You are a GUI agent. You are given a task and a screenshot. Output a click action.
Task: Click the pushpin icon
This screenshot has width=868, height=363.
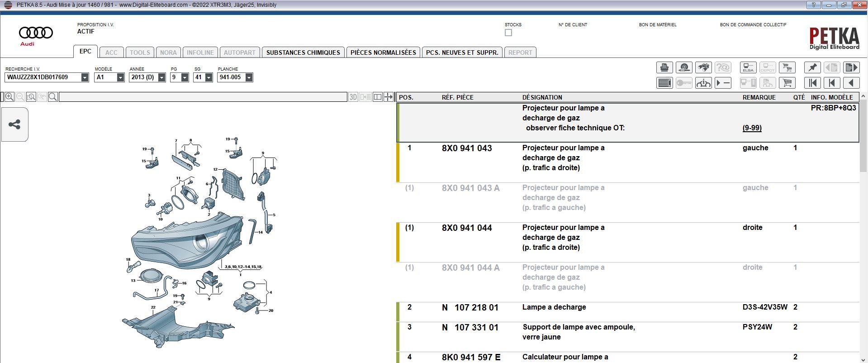[x=812, y=67]
